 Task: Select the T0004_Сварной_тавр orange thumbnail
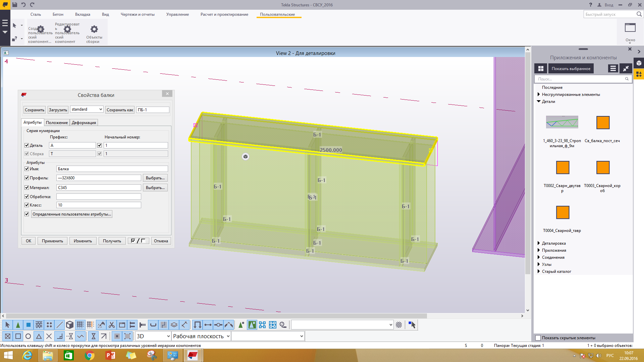[562, 213]
